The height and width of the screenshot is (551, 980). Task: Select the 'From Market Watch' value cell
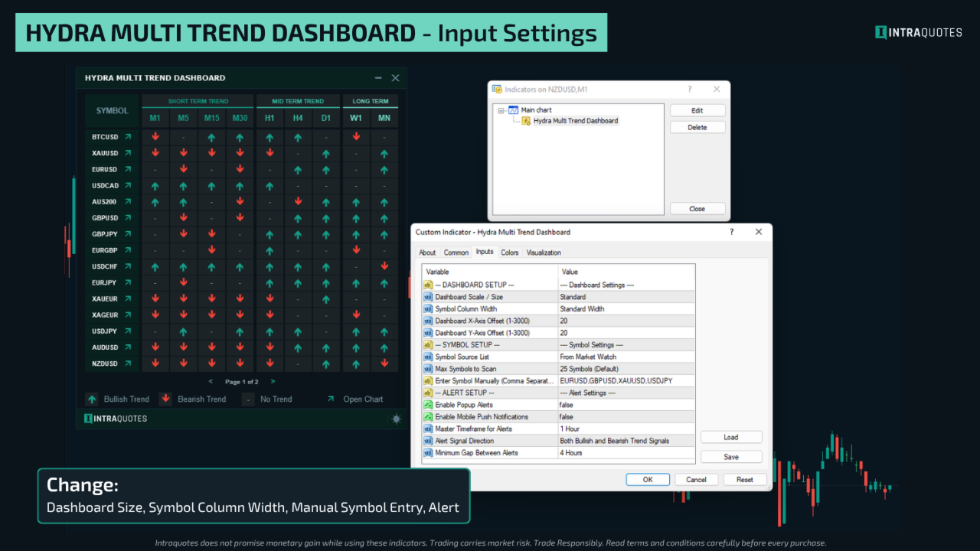(x=626, y=357)
